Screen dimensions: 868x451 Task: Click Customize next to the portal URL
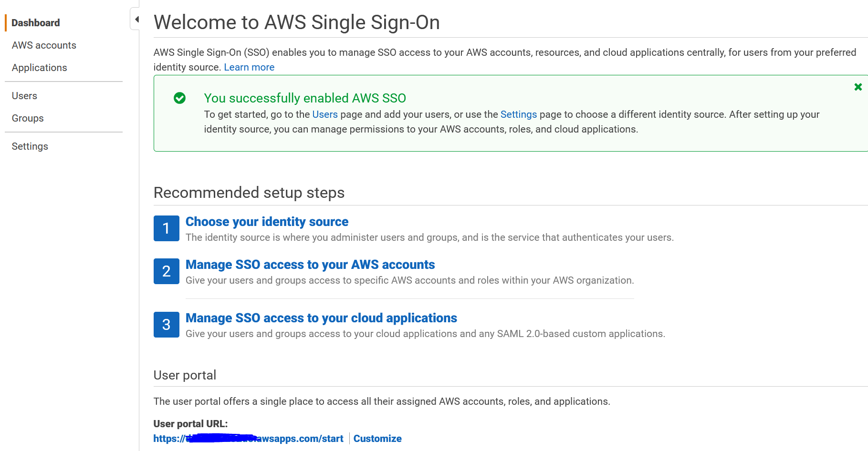point(377,438)
